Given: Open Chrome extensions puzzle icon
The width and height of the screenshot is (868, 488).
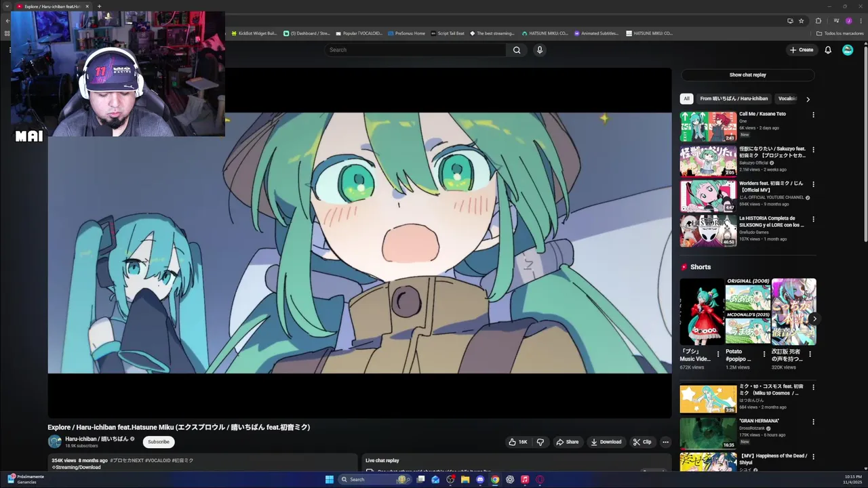Looking at the screenshot, I should click(x=818, y=21).
